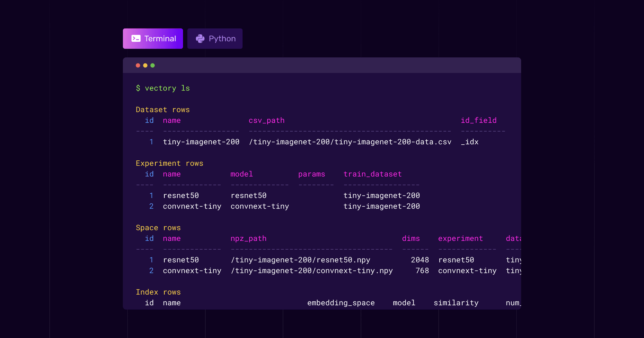Click the dims column header

click(x=411, y=238)
